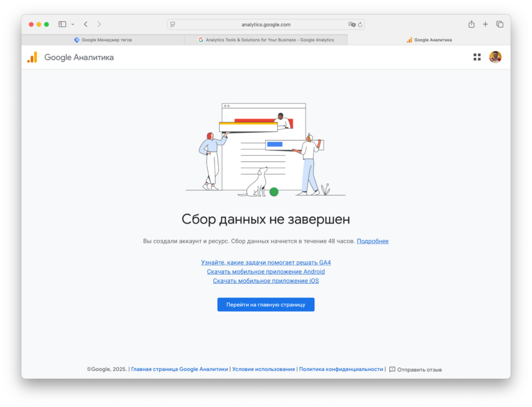Click the Сбор данных не завершен heading
The width and height of the screenshot is (532, 407).
pos(266,219)
